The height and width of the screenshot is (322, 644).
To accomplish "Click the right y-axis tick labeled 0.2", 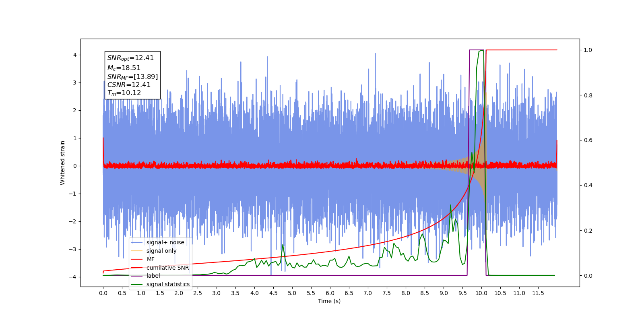I will coord(588,231).
